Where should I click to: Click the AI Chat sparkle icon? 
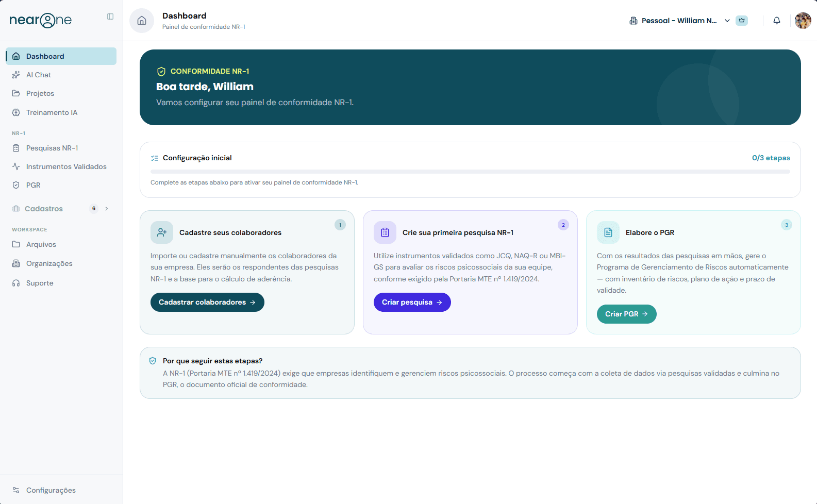16,75
